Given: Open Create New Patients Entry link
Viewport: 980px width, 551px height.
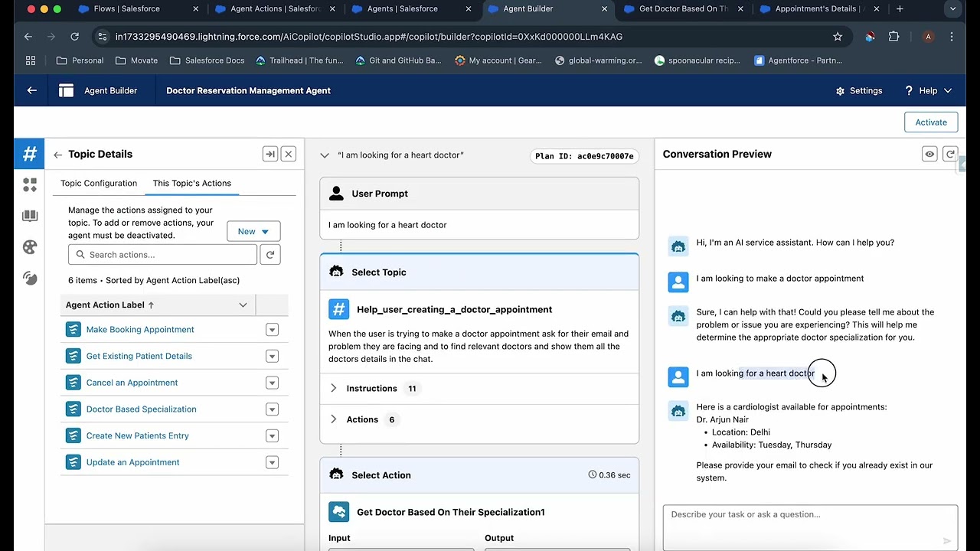Looking at the screenshot, I should point(138,435).
